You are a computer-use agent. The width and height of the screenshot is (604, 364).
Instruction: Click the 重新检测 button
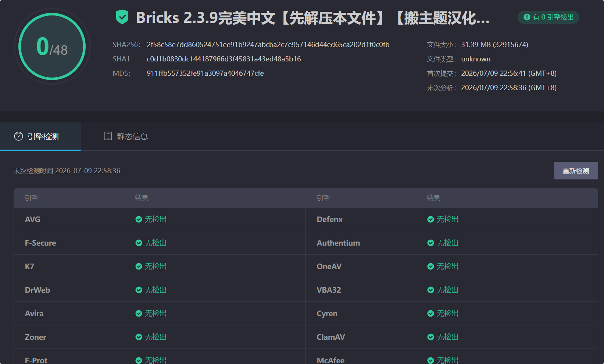[576, 171]
